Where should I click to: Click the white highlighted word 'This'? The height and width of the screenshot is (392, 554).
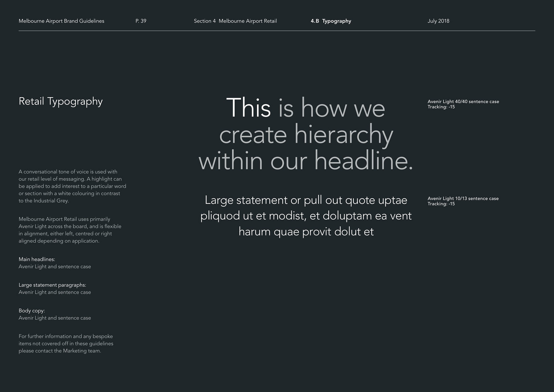[x=248, y=108]
